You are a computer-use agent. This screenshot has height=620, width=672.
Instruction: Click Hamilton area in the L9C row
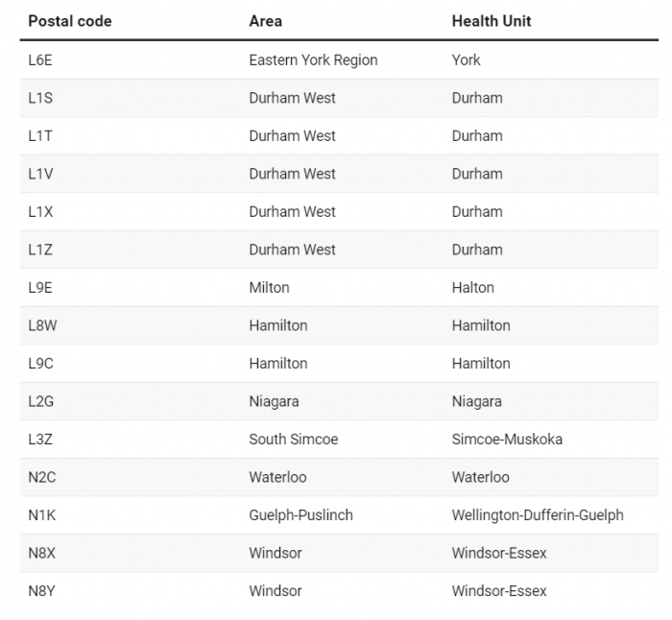[278, 364]
